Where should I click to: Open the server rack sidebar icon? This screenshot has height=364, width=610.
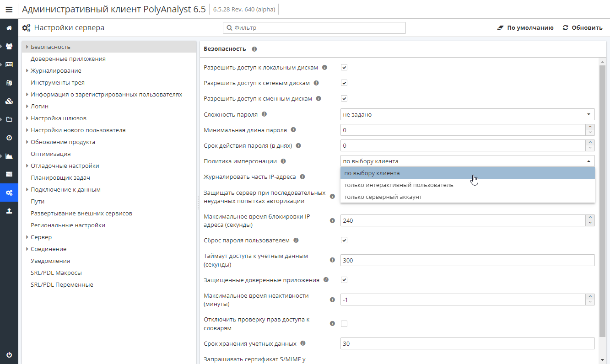[9, 174]
